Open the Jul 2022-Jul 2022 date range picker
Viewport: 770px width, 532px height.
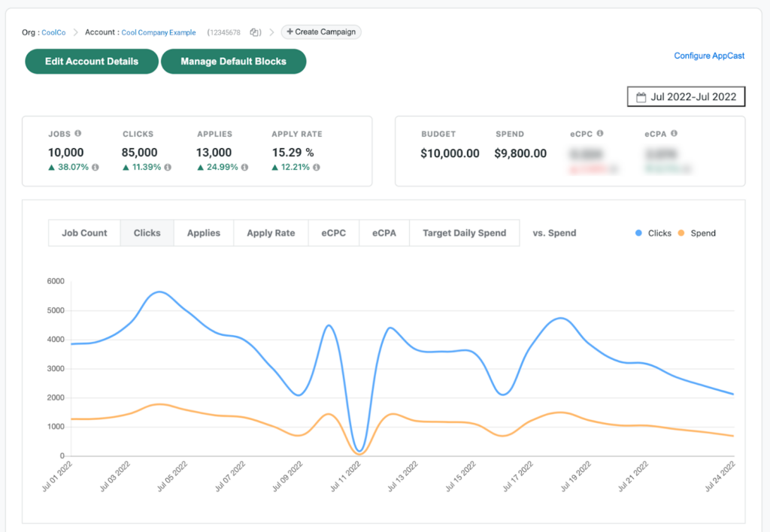pyautogui.click(x=687, y=97)
